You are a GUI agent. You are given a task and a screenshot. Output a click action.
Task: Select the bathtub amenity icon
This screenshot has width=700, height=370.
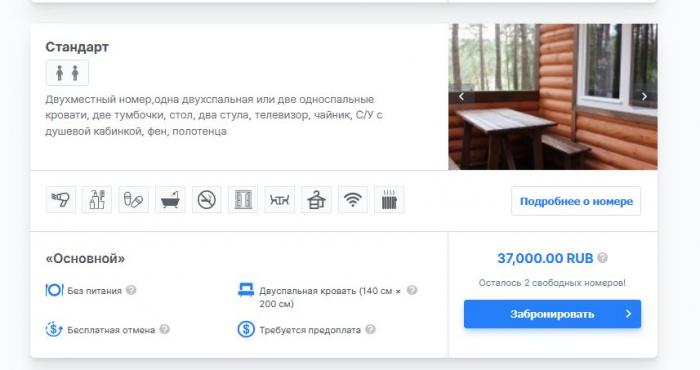tap(170, 200)
